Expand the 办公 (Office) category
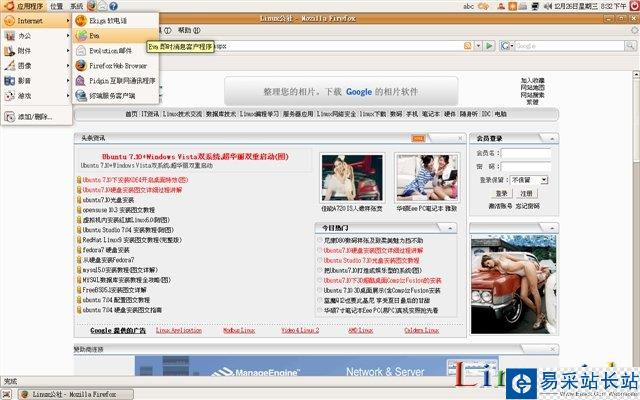The image size is (640, 400). pyautogui.click(x=37, y=36)
